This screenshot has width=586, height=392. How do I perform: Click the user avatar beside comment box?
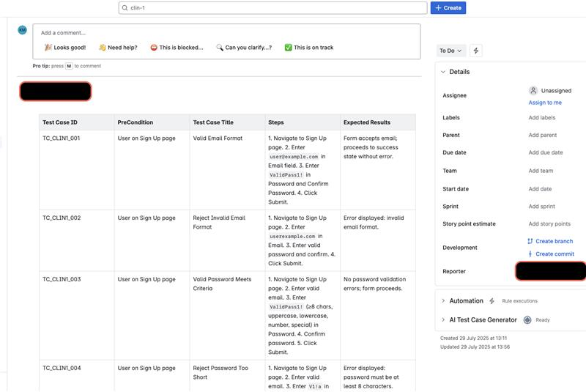click(22, 30)
